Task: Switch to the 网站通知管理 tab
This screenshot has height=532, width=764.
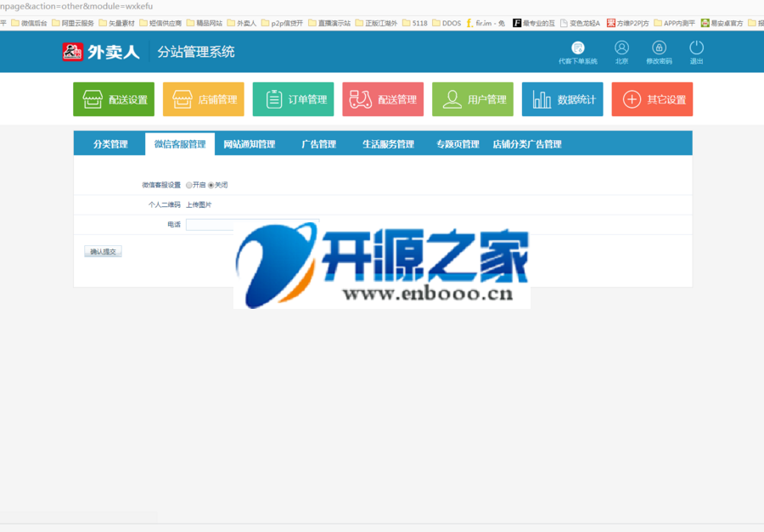Action: tap(250, 144)
